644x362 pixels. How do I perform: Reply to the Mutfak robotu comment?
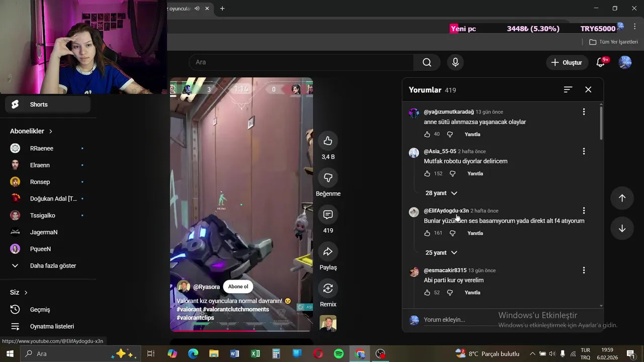coord(475,173)
